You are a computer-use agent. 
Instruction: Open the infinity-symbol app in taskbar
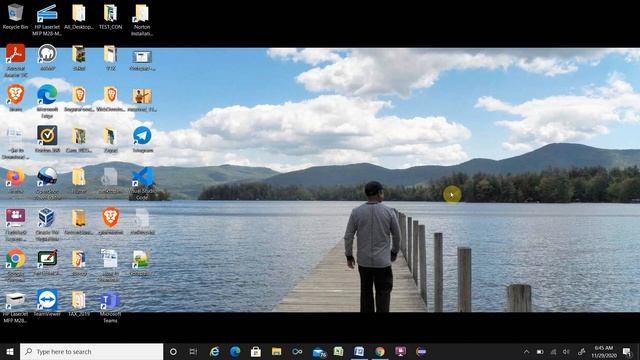click(297, 352)
